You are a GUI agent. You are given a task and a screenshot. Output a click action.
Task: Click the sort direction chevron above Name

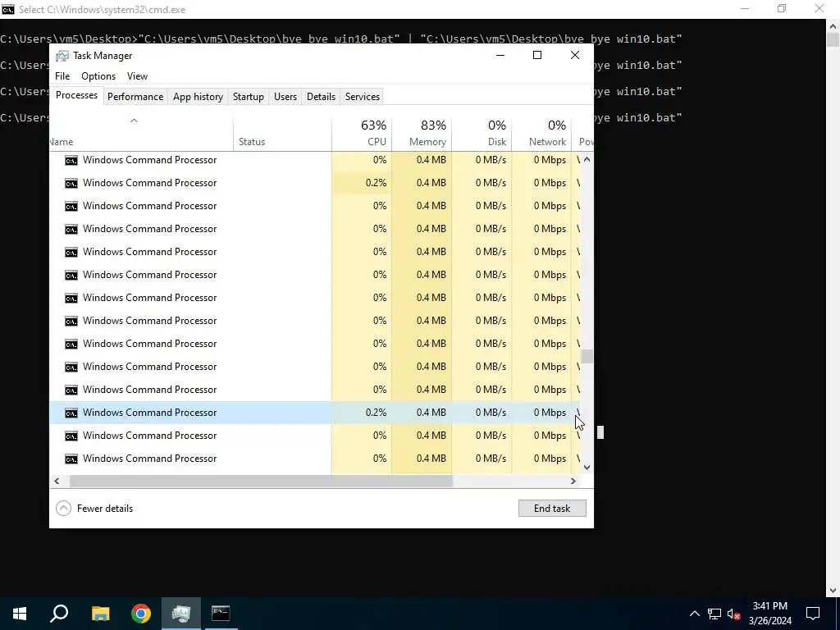[134, 121]
